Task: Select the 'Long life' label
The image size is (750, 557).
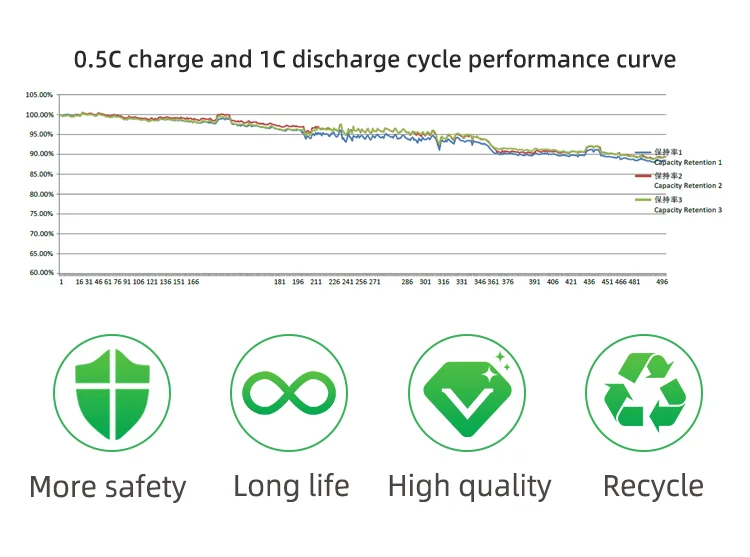Action: coord(291,486)
